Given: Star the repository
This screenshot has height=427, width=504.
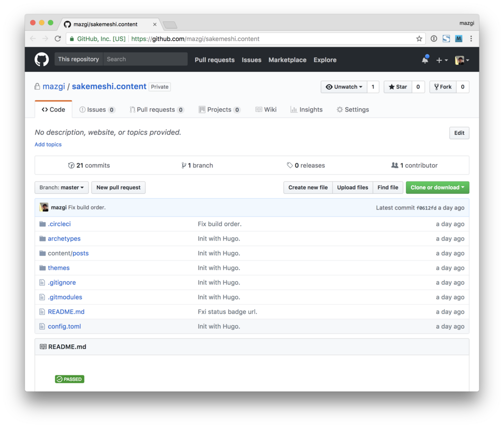Looking at the screenshot, I should pyautogui.click(x=398, y=87).
